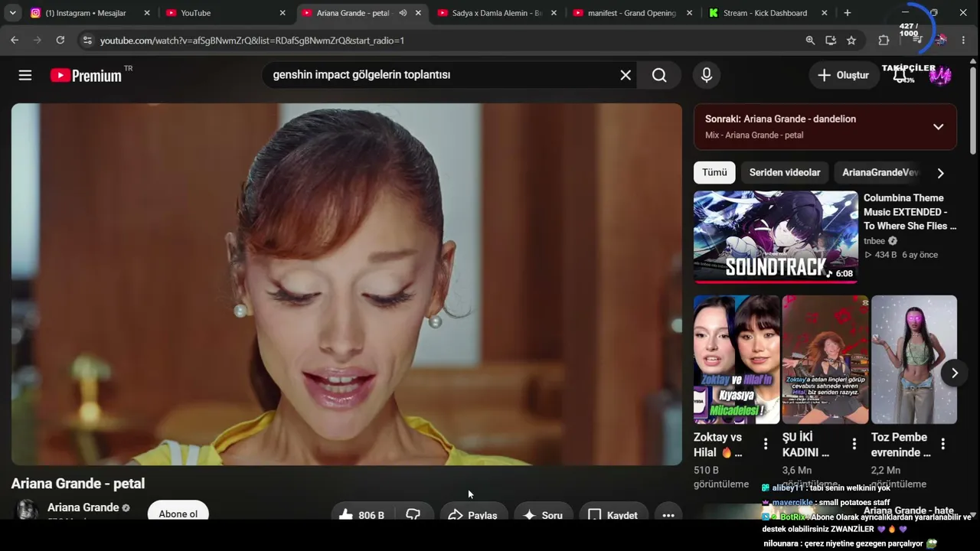Screen dimensions: 980x551
Task: Close the Kick Stream Dashboard tab
Action: pyautogui.click(x=825, y=13)
